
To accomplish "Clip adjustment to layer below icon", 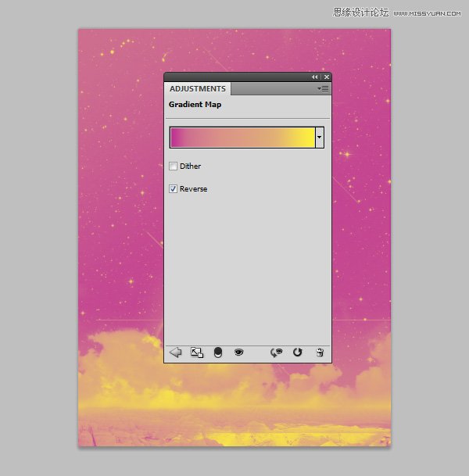I will pyautogui.click(x=218, y=353).
